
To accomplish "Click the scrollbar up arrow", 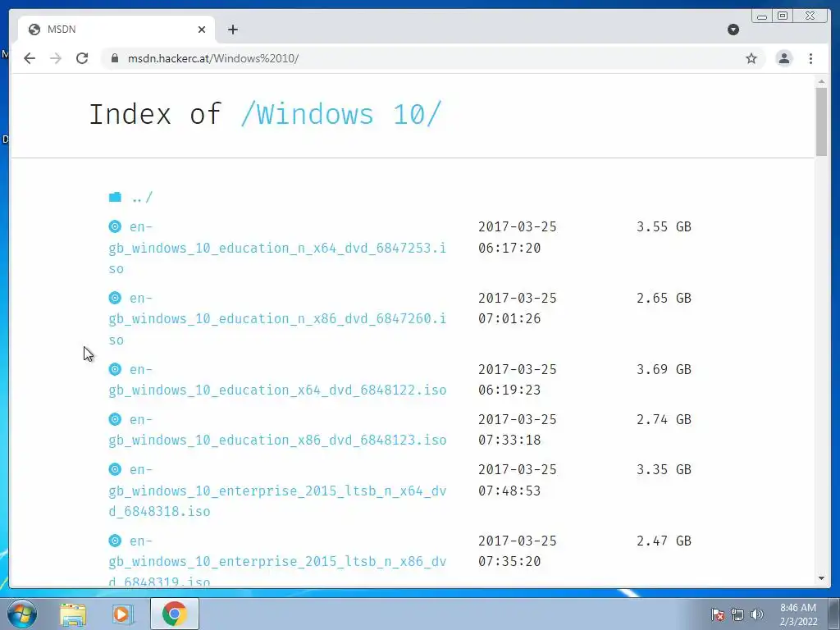I will pos(821,81).
